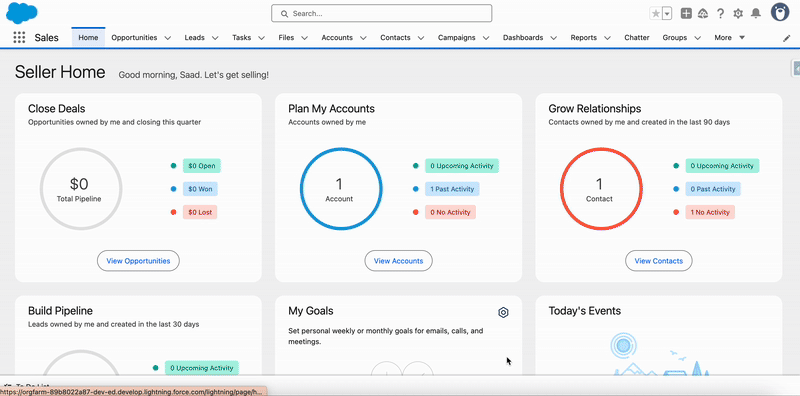The width and height of the screenshot is (800, 396).
Task: Open the Global Actions plus icon
Action: click(x=686, y=14)
